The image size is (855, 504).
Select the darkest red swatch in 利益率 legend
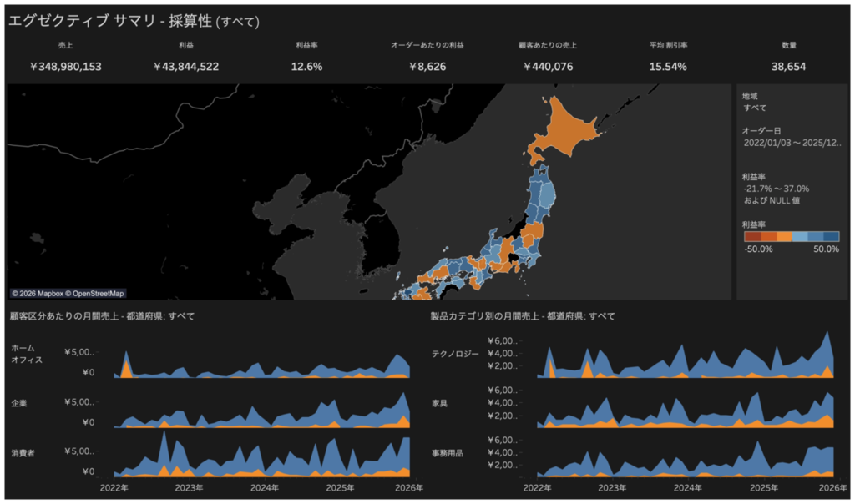click(x=752, y=236)
